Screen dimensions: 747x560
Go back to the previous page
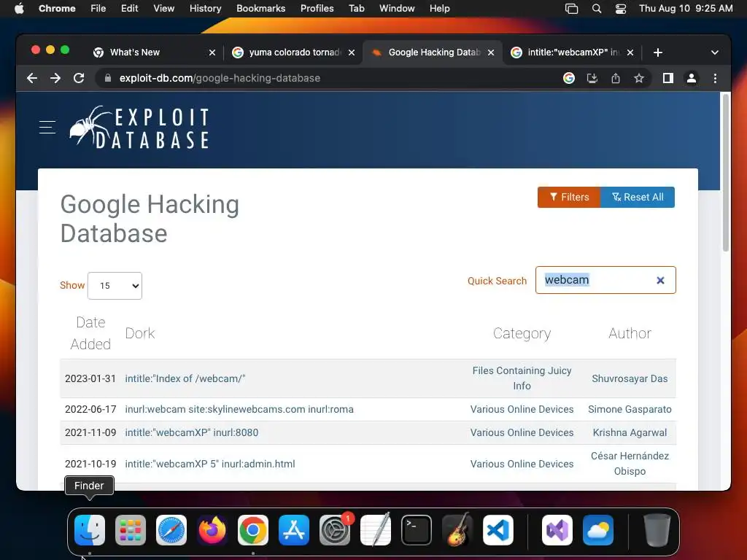click(x=32, y=78)
